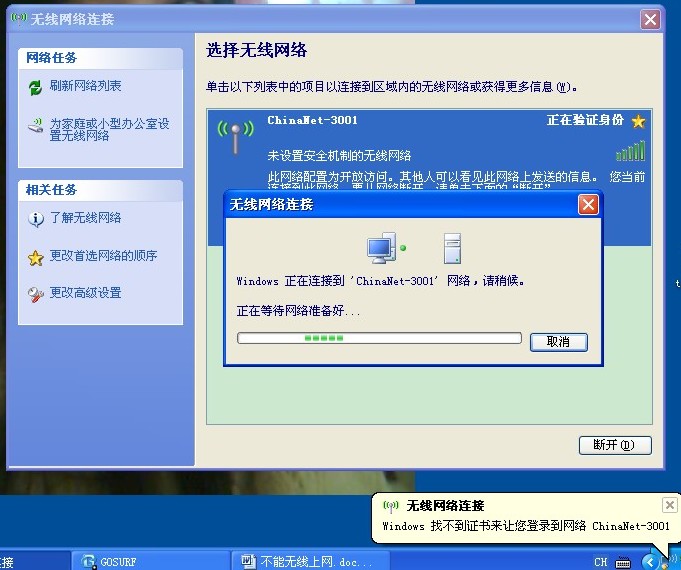The image size is (681, 570).
Task: Click the CH language indicator
Action: click(601, 562)
